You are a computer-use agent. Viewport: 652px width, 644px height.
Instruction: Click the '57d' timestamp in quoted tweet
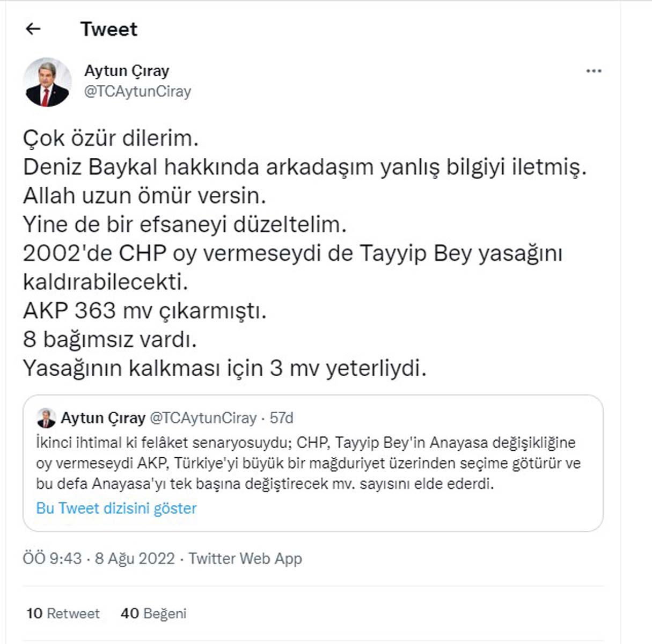tap(282, 418)
